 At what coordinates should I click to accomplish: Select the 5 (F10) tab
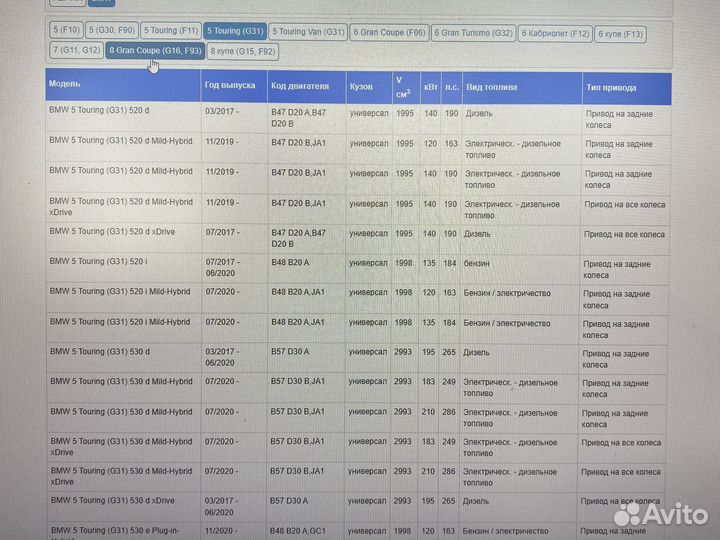(66, 32)
